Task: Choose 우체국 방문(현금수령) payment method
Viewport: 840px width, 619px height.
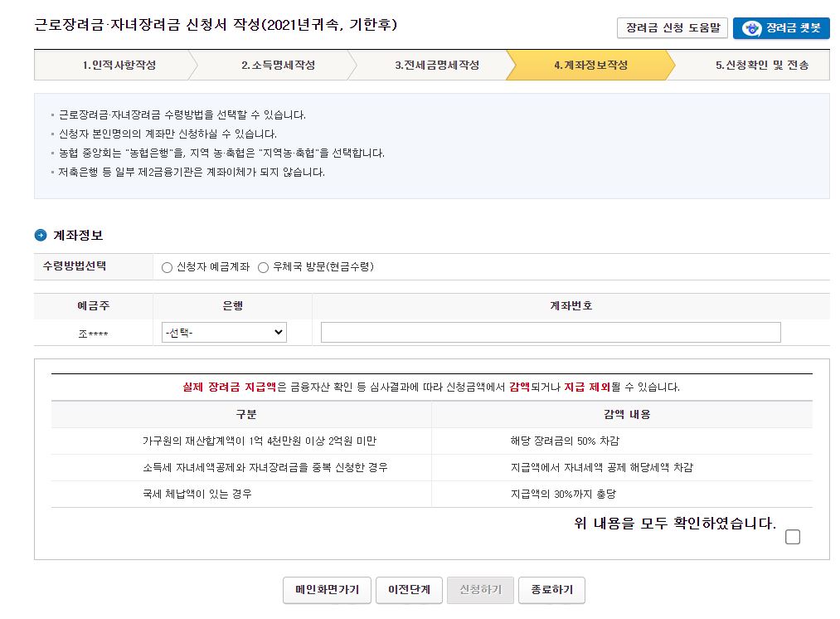Action: click(x=263, y=267)
